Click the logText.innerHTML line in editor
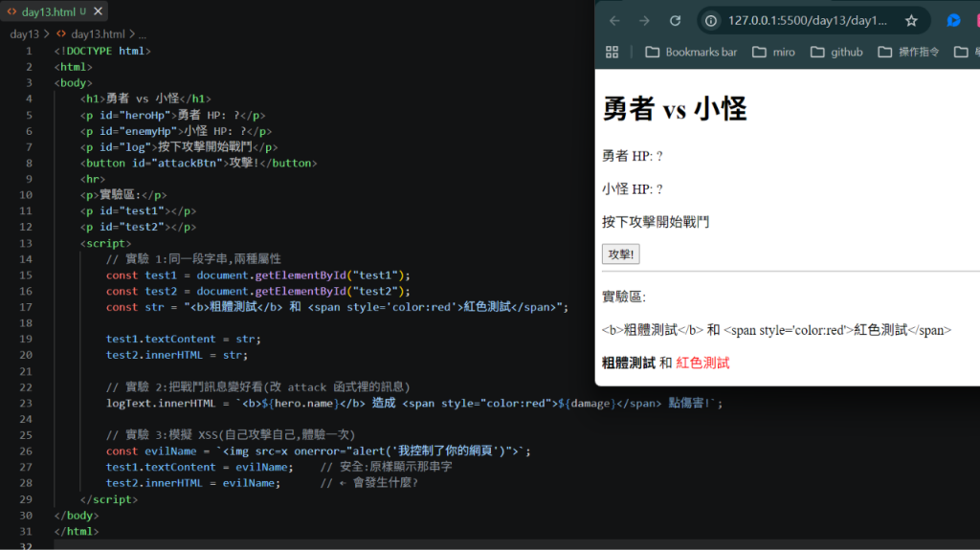 pos(413,403)
